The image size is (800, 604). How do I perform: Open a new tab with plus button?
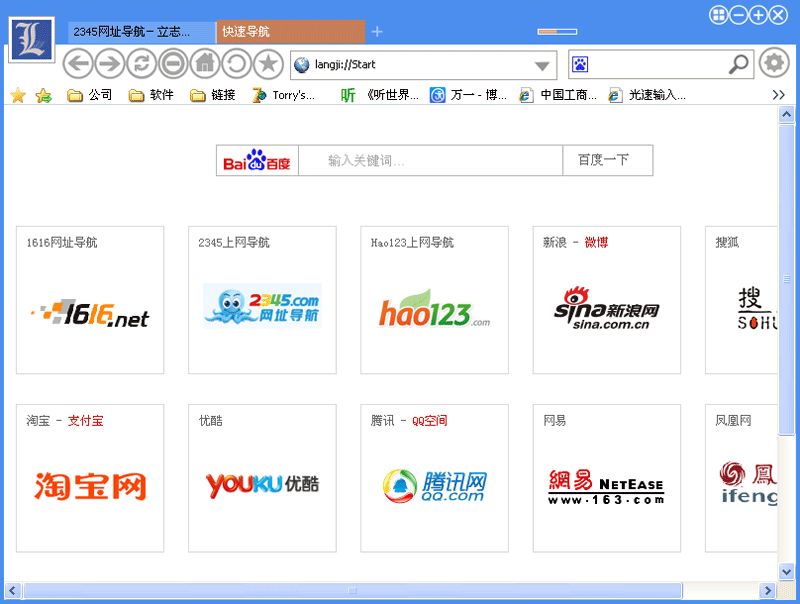[x=377, y=32]
